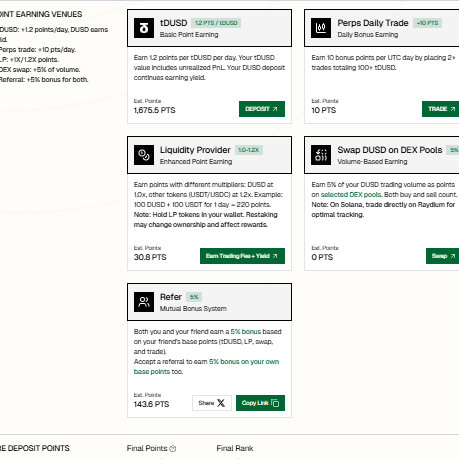Screen dimensions: 459x459
Task: Click the '30.8 PTS' value
Action: (x=150, y=257)
